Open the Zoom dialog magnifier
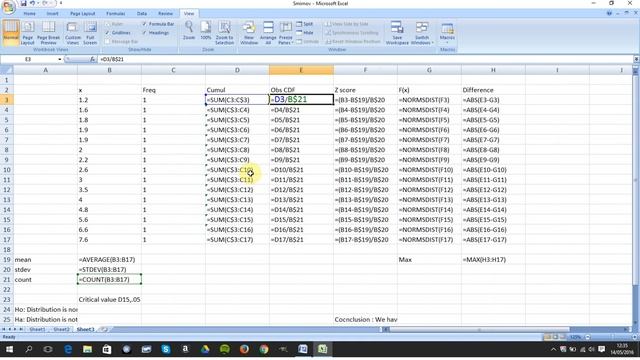This screenshot has height=360, width=640. point(189,31)
